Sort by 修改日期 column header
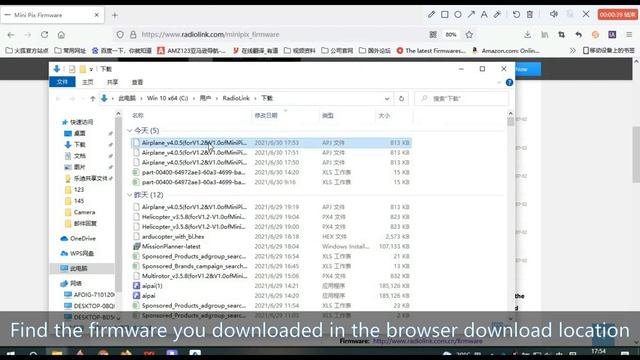Viewport: 640px width, 360px height. pos(266,116)
